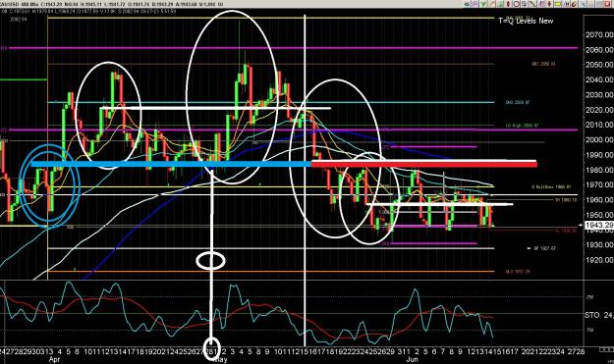The width and height of the screenshot is (614, 364).
Task: Click the 'Jun' month label on time axis
Action: (x=412, y=359)
